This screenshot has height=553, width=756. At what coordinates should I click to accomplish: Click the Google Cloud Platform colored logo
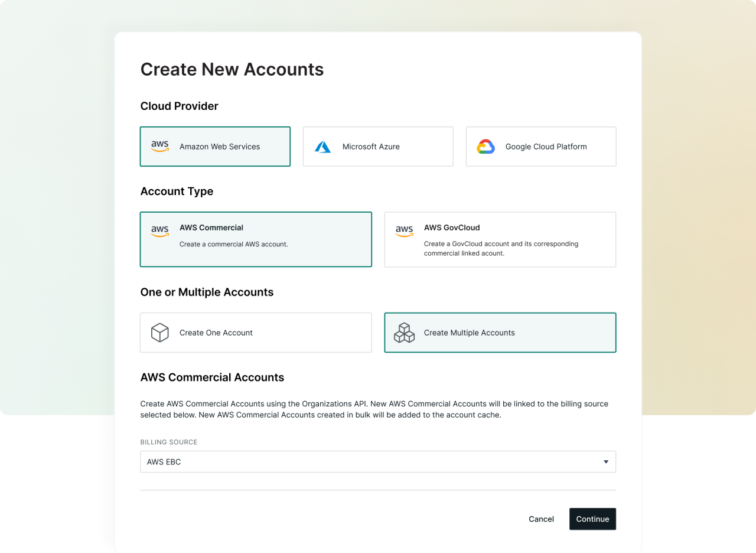tap(485, 146)
